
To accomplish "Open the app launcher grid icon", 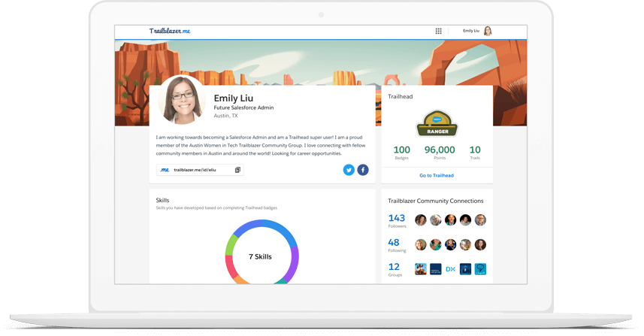I will (x=438, y=31).
